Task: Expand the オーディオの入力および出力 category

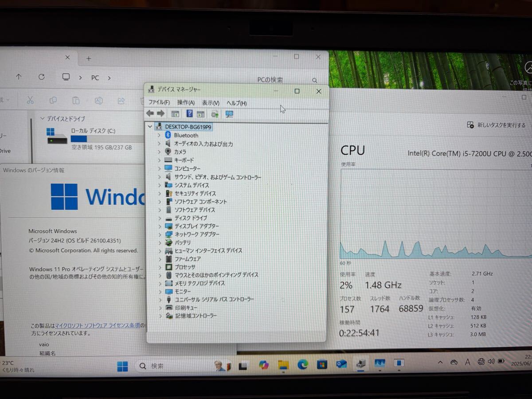Action: pyautogui.click(x=159, y=144)
